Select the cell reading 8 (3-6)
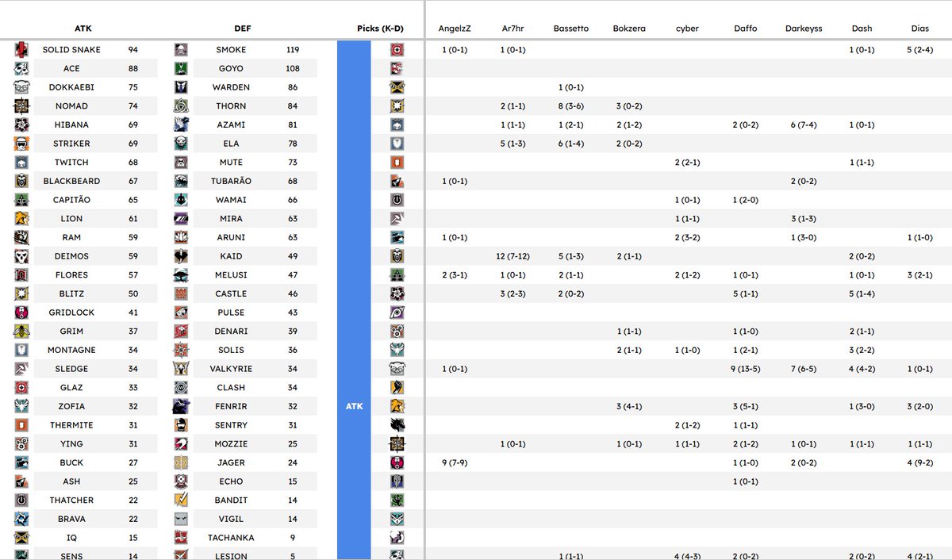Viewport: 952px width, 560px height. tap(571, 105)
